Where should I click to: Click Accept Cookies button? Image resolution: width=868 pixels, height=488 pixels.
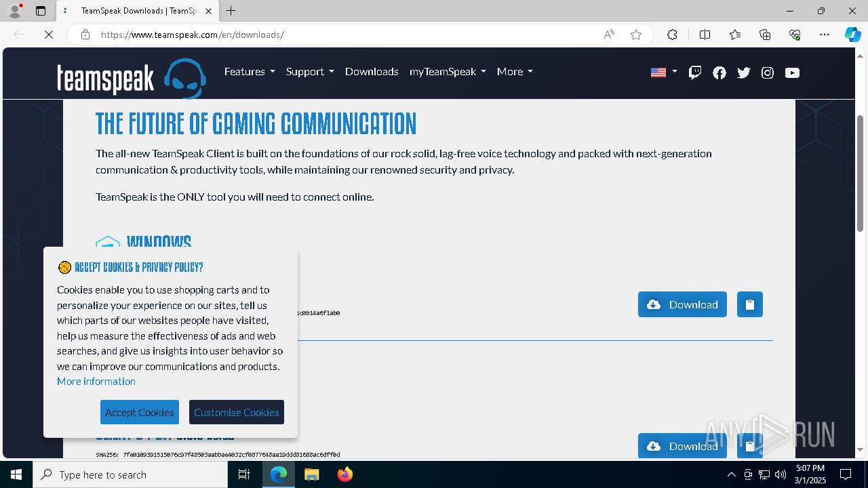tap(140, 412)
